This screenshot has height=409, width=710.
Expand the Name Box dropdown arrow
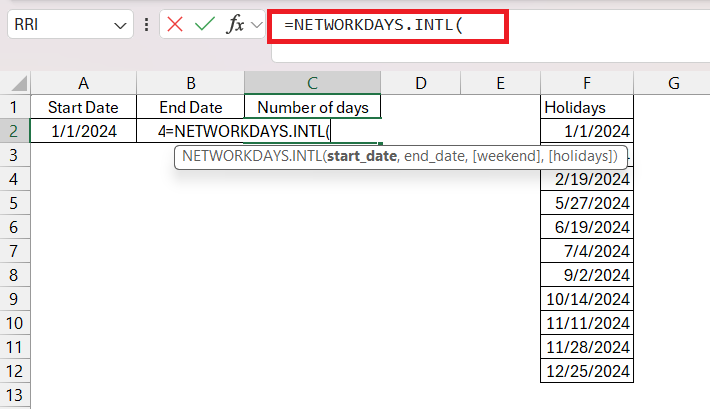[120, 25]
